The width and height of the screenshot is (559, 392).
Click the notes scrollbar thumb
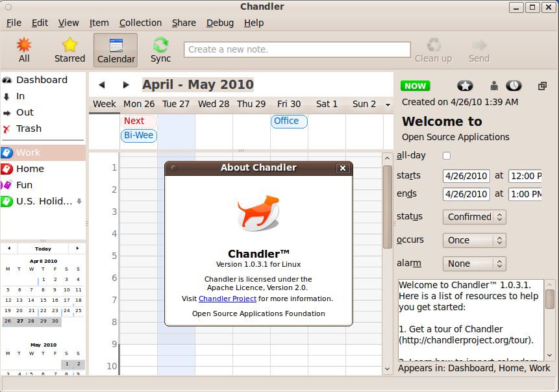coord(550,299)
